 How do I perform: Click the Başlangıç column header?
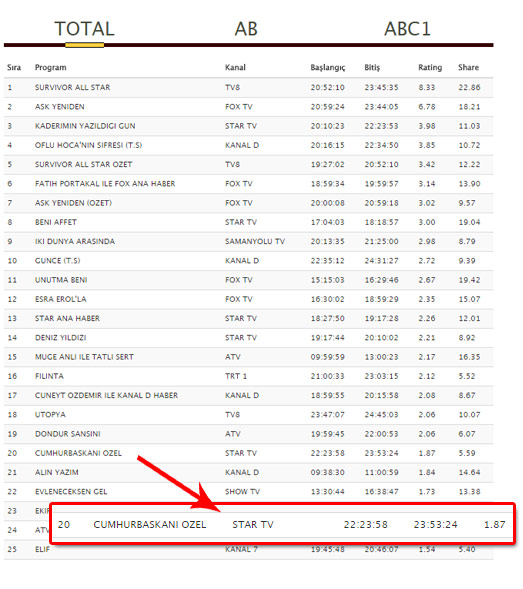(x=328, y=68)
